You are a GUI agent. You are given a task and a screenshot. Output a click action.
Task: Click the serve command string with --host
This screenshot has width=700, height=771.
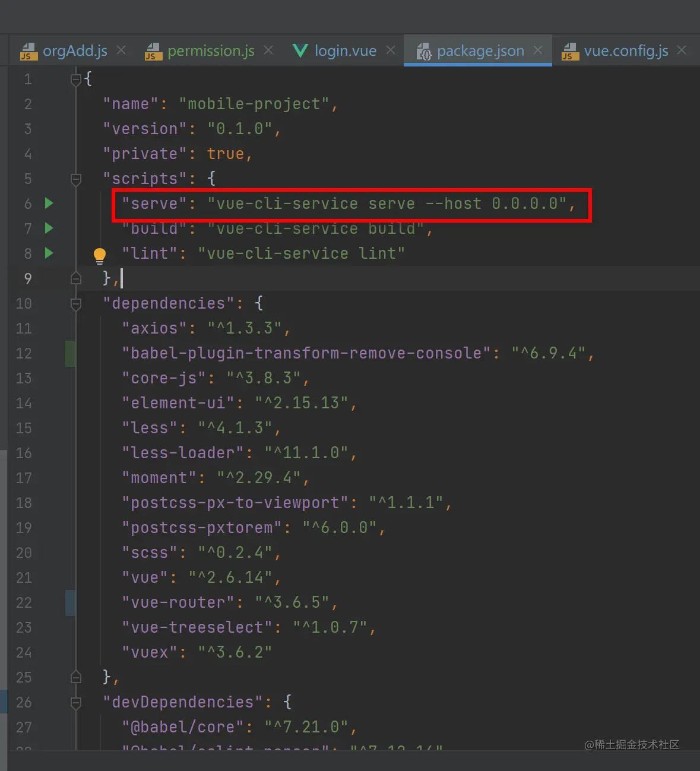click(x=387, y=204)
